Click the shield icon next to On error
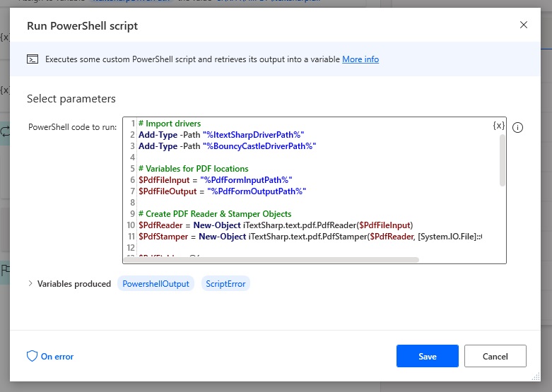 32,356
